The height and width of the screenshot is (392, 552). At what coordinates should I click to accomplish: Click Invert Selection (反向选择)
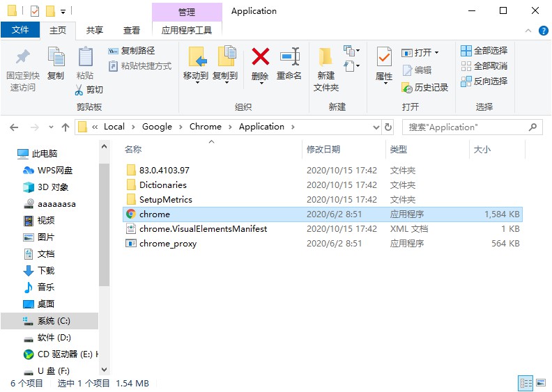[x=484, y=81]
